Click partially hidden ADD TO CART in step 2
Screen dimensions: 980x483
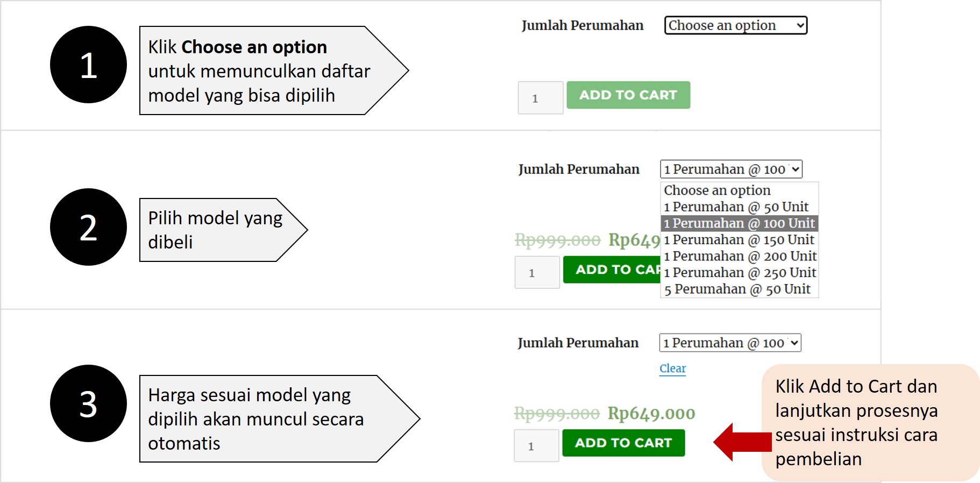pos(612,269)
